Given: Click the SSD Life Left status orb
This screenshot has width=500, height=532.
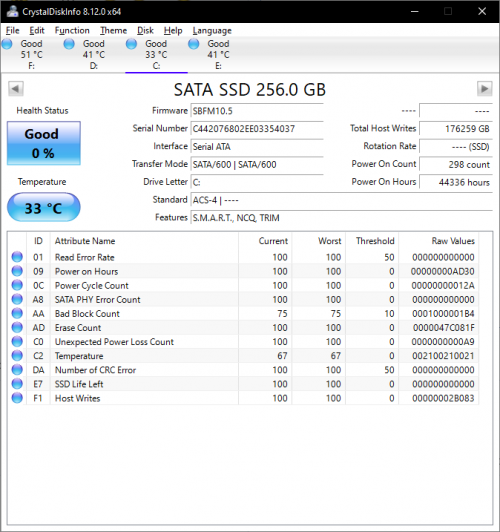Looking at the screenshot, I should pyautogui.click(x=17, y=384).
